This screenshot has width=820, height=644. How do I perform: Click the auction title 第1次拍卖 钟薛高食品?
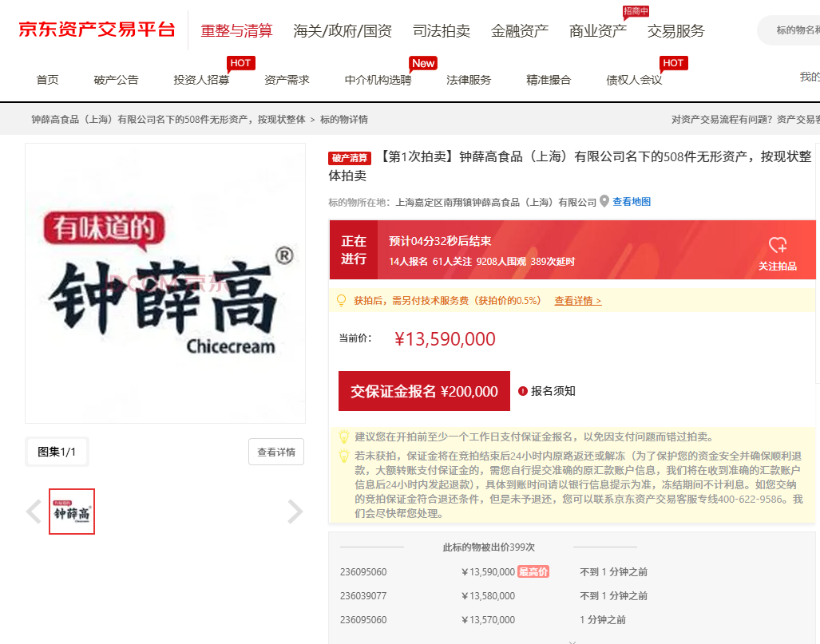tap(570, 166)
